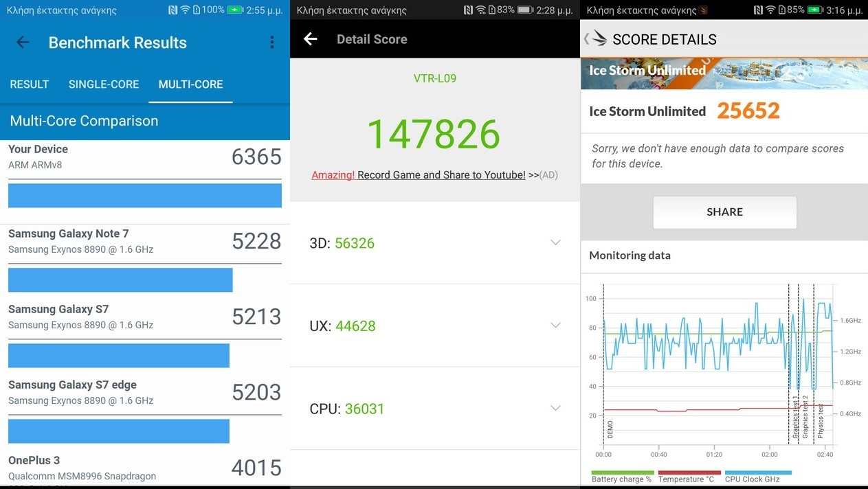
Task: Tap the Temperature °C legend entry
Action: (689, 476)
